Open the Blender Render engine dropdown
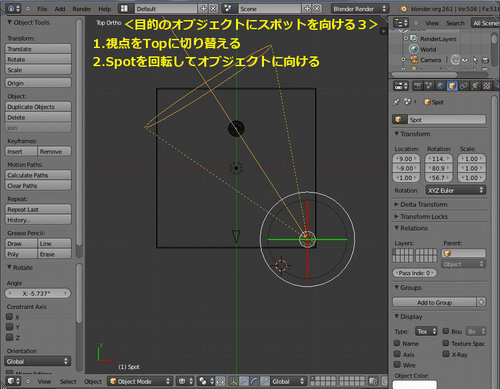This screenshot has width=500, height=389. (360, 9)
